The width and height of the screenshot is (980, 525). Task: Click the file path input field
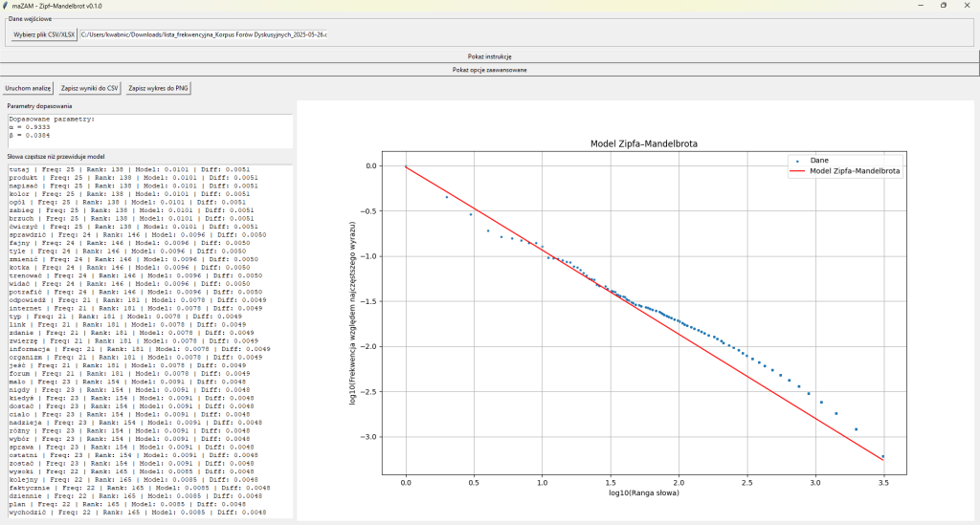204,35
